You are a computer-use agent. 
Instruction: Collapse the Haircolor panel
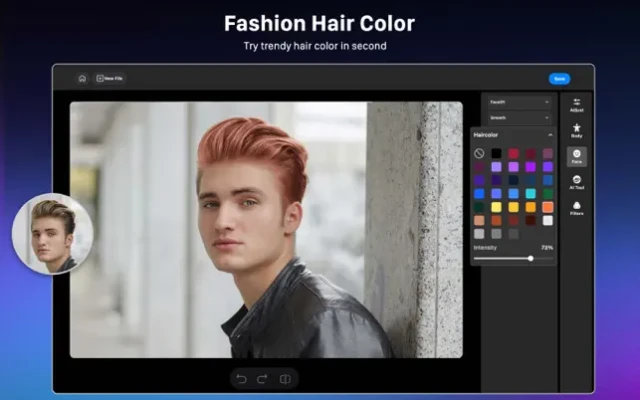pyautogui.click(x=549, y=134)
